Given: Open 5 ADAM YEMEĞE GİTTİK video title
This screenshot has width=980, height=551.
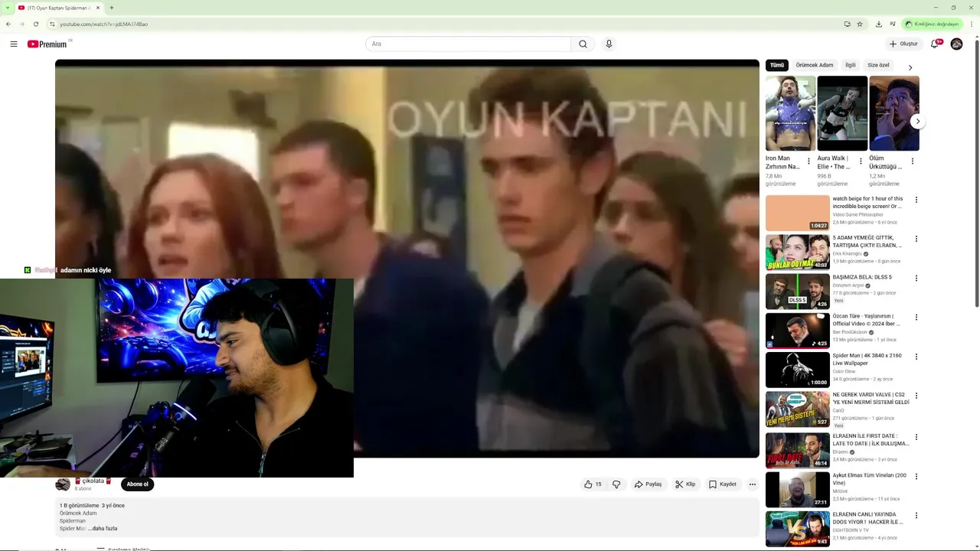Looking at the screenshot, I should pos(867,242).
